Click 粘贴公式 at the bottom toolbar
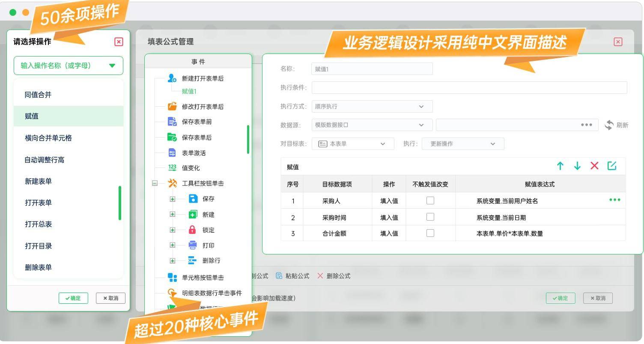 (x=293, y=276)
